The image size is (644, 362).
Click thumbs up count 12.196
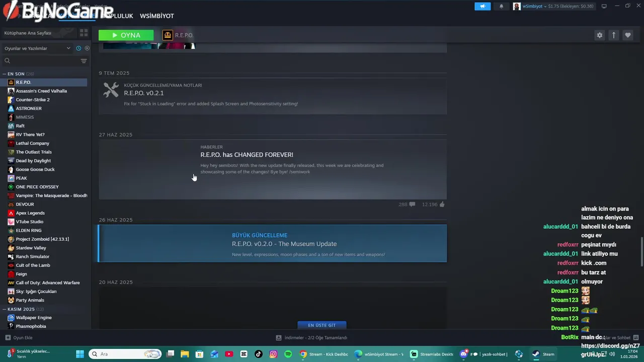click(433, 204)
